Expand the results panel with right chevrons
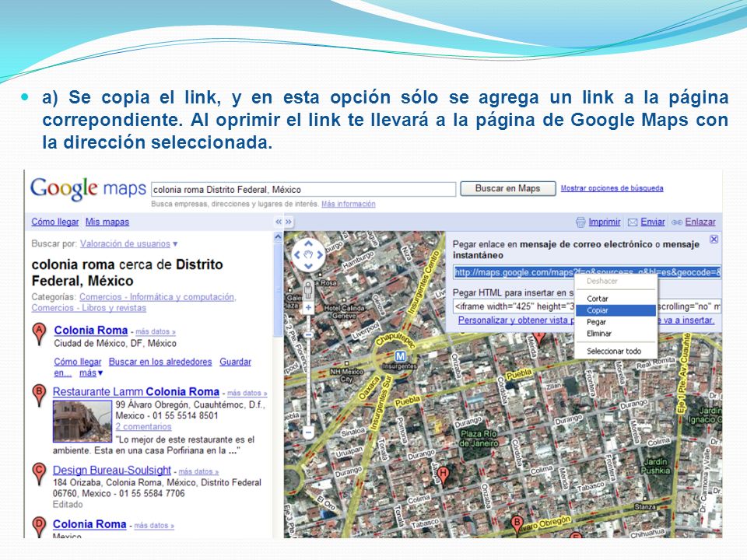Viewport: 747px width, 560px height. pyautogui.click(x=288, y=222)
